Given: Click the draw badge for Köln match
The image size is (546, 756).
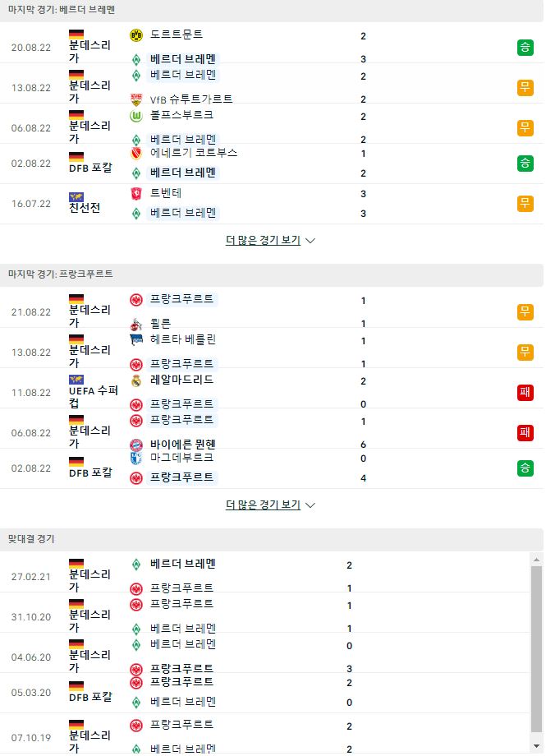Looking at the screenshot, I should coord(525,312).
